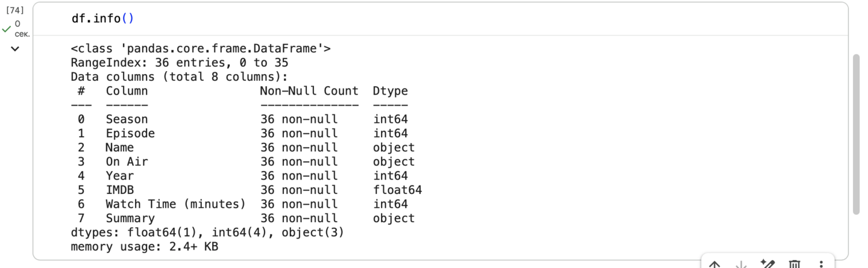
Task: Collapse the cell output with chevron
Action: click(15, 49)
